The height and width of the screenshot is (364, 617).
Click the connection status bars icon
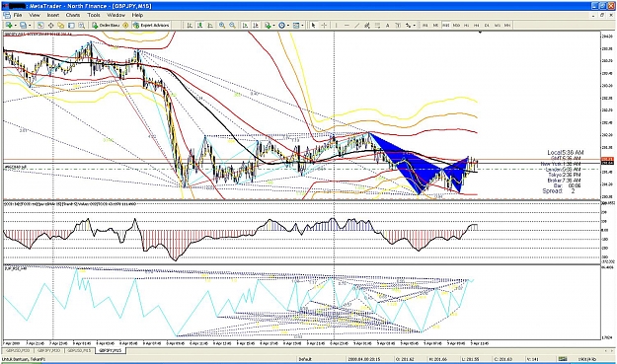(x=563, y=359)
